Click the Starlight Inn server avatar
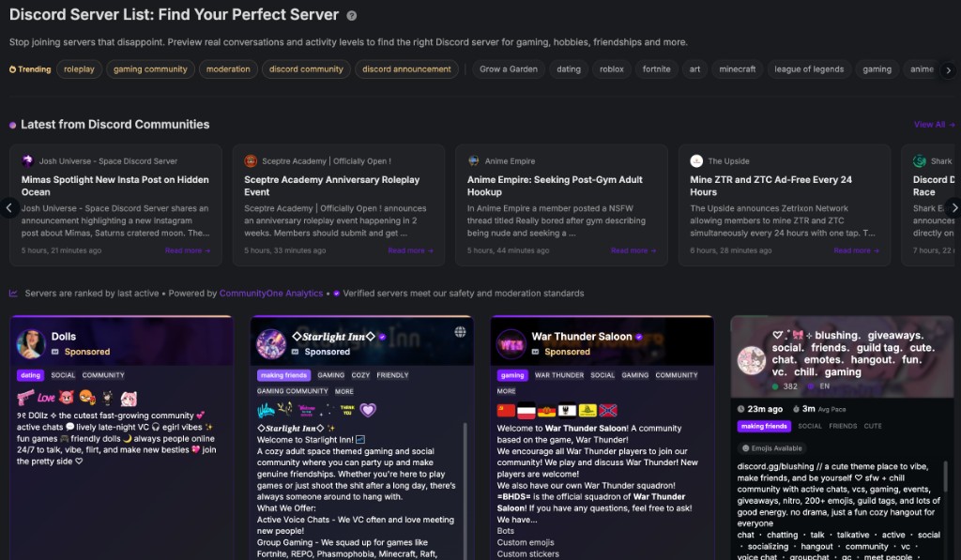 point(271,343)
